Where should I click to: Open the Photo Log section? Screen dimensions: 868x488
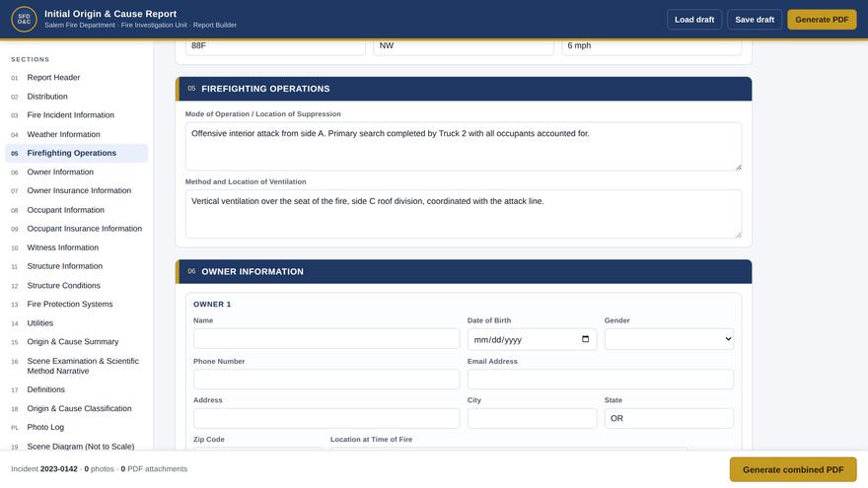coord(76,427)
